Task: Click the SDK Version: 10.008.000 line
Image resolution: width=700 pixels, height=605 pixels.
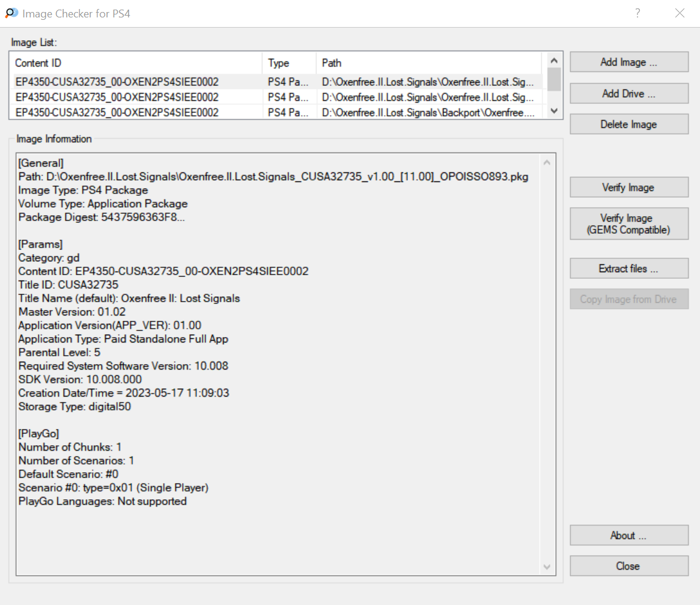Action: [x=80, y=380]
